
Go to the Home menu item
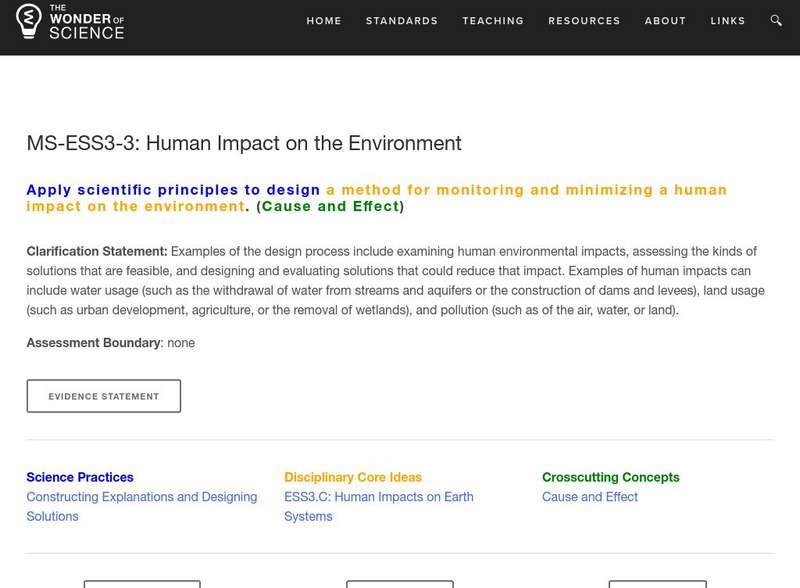tap(324, 21)
